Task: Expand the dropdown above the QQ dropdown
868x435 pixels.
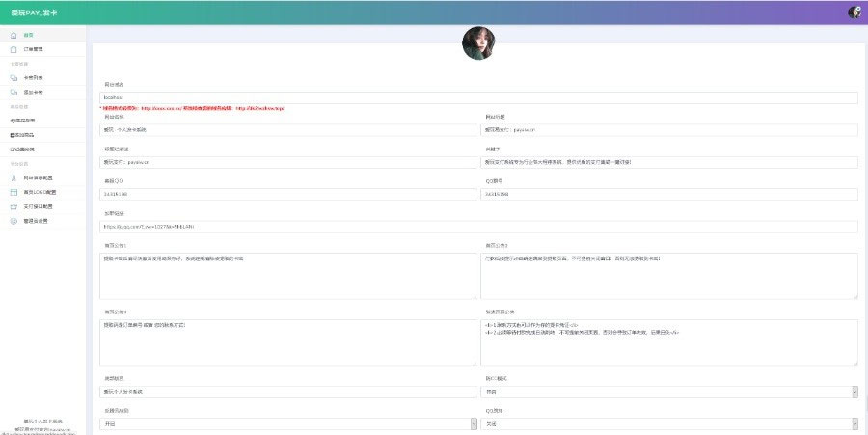Action: 668,392
